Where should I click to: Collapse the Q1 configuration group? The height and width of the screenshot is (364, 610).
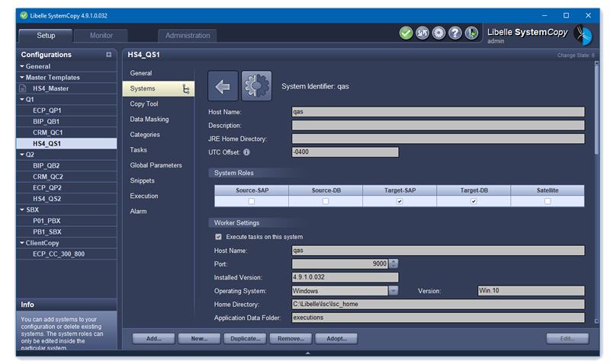tap(22, 99)
